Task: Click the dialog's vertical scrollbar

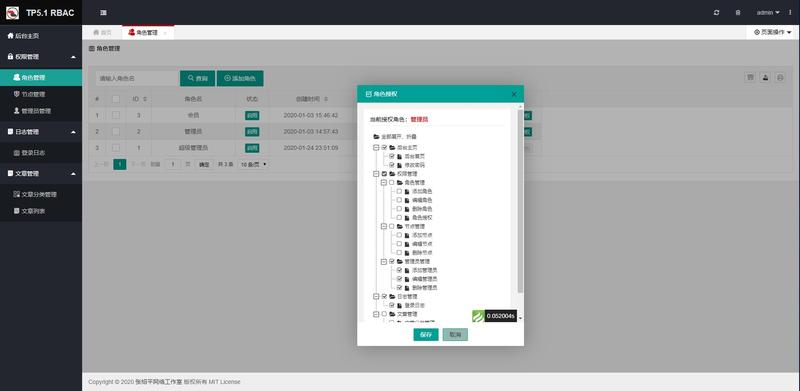Action: (520, 201)
